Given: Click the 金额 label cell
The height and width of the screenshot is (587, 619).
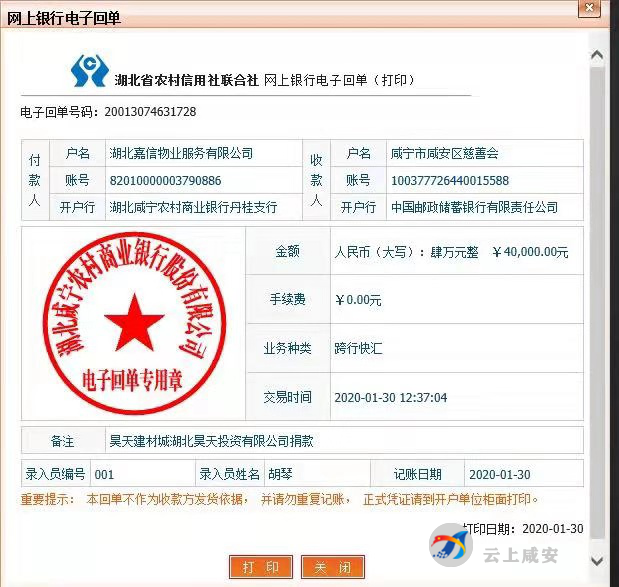Looking at the screenshot, I should click(x=288, y=251).
